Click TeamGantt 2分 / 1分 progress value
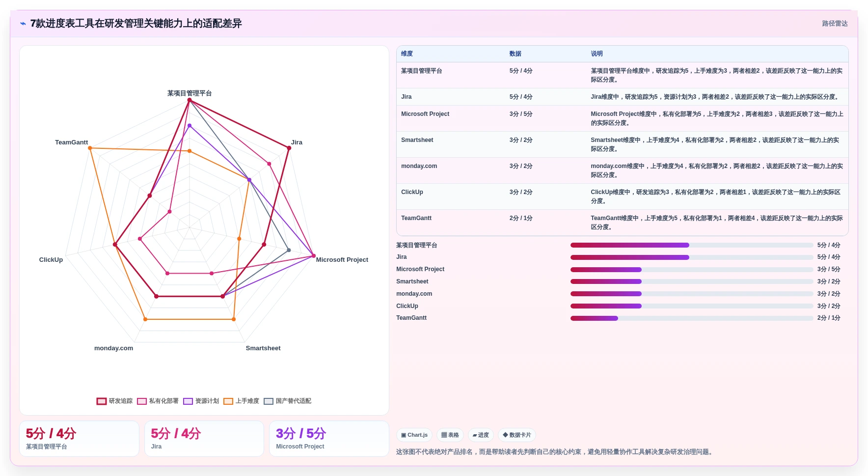Screen dimensions: 868x476 click(829, 318)
